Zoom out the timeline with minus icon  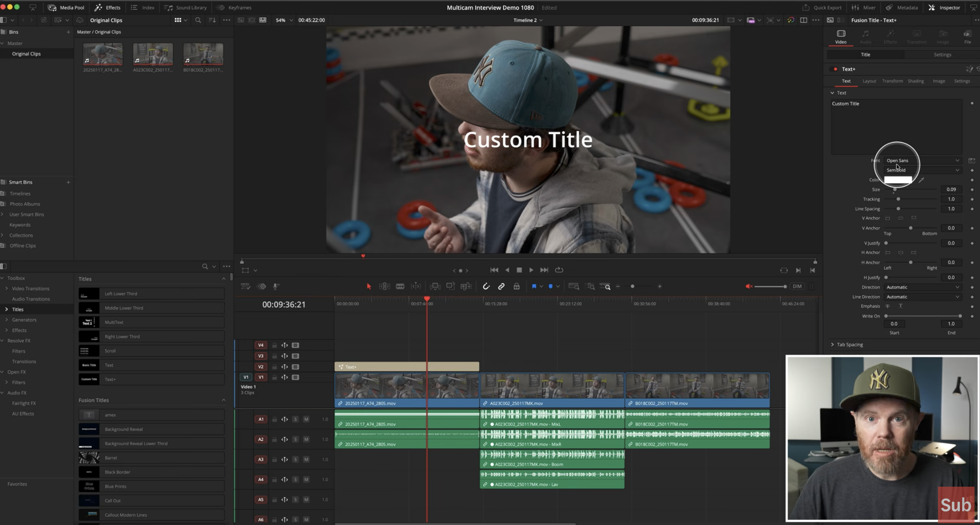618,286
